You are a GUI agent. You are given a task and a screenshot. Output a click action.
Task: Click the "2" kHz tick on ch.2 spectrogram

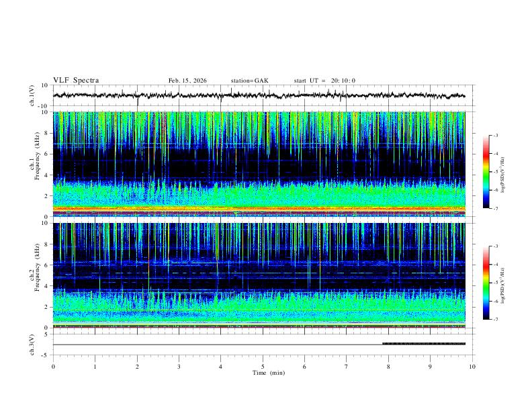click(x=47, y=307)
